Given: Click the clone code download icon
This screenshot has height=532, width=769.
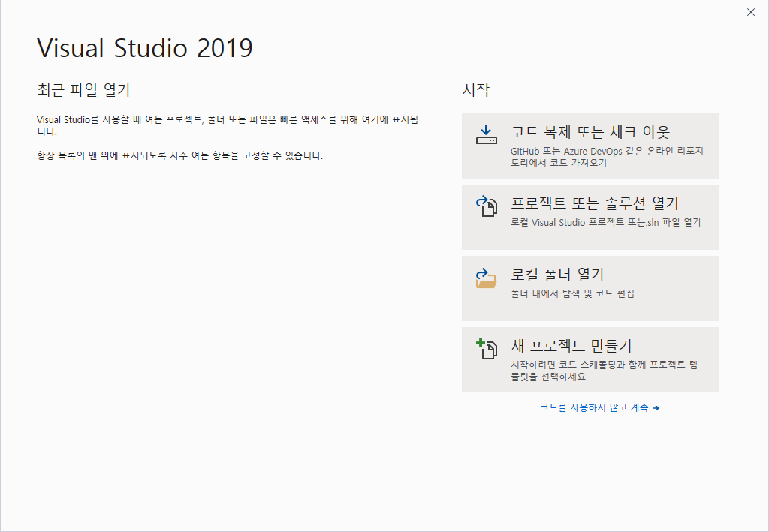Looking at the screenshot, I should [x=486, y=134].
